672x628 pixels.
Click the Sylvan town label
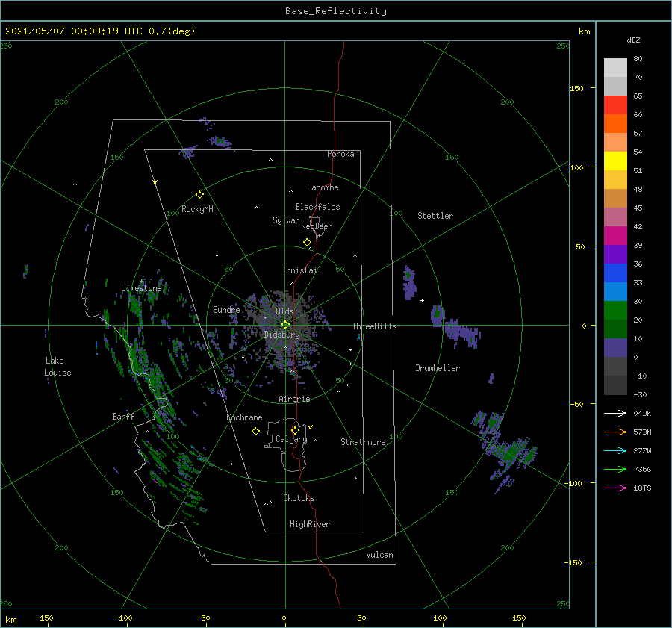click(x=286, y=220)
